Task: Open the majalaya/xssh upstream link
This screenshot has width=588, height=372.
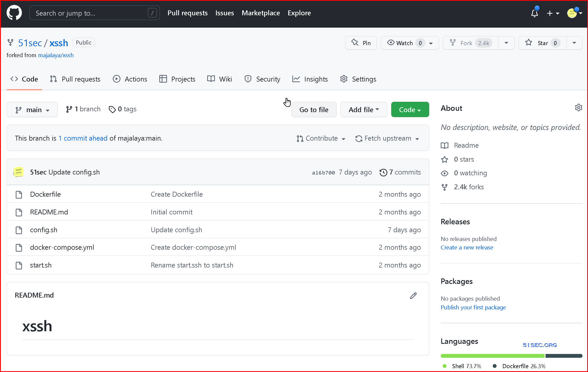Action: click(x=56, y=55)
